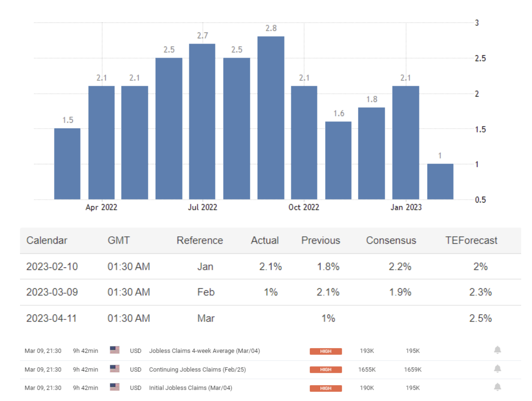Image resolution: width=532 pixels, height=401 pixels.
Task: Click bell icon for Continuing Jobless Claims
Action: [497, 369]
